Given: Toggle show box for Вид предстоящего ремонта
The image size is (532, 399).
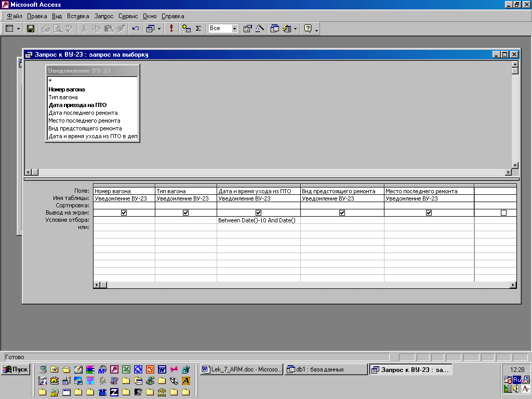Looking at the screenshot, I should [342, 212].
